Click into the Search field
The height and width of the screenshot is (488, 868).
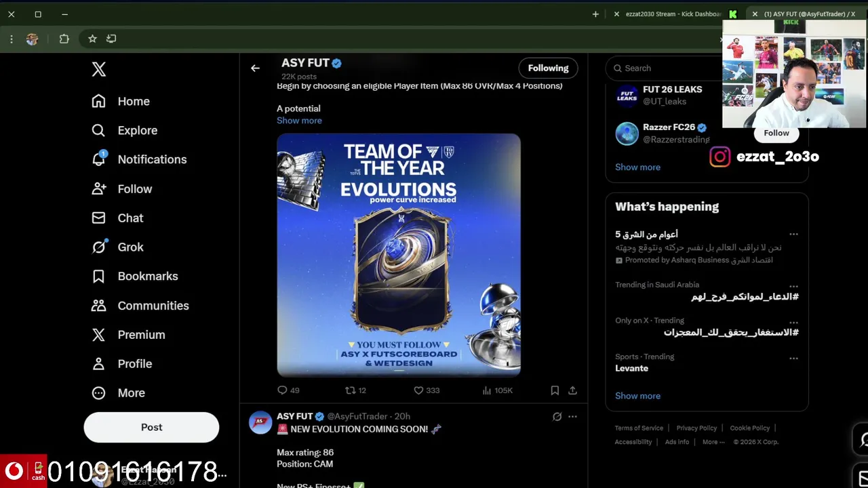665,68
